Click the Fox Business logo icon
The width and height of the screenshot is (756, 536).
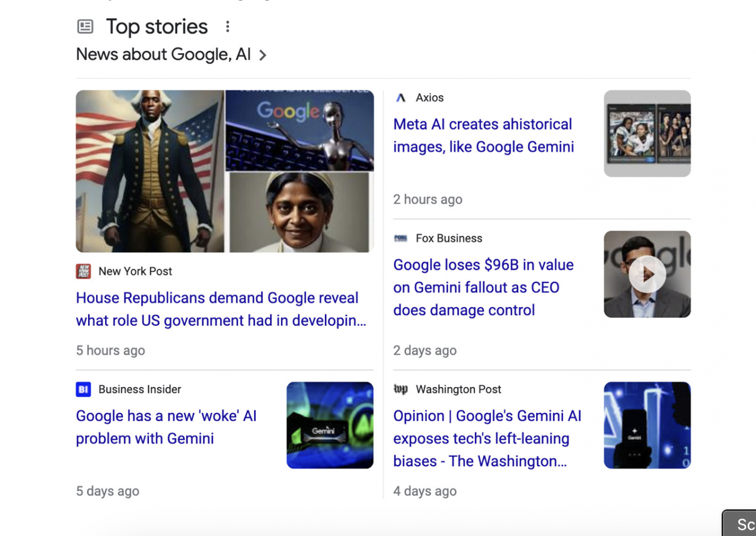pos(401,238)
